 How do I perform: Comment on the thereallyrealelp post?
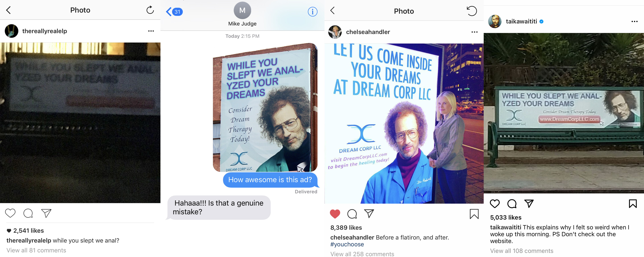click(x=28, y=213)
